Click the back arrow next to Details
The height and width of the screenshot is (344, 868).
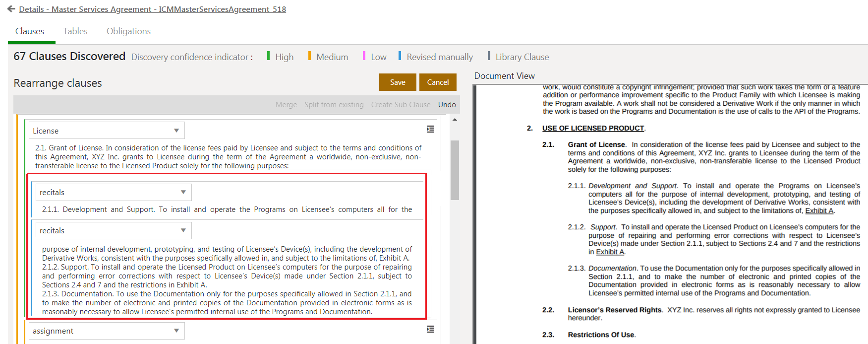[11, 9]
